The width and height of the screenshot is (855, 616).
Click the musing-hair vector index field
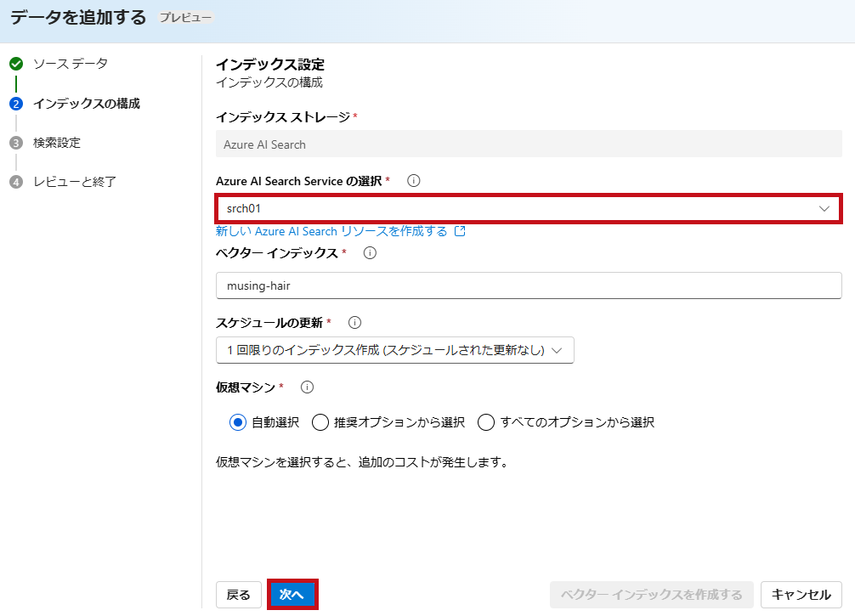coord(529,285)
